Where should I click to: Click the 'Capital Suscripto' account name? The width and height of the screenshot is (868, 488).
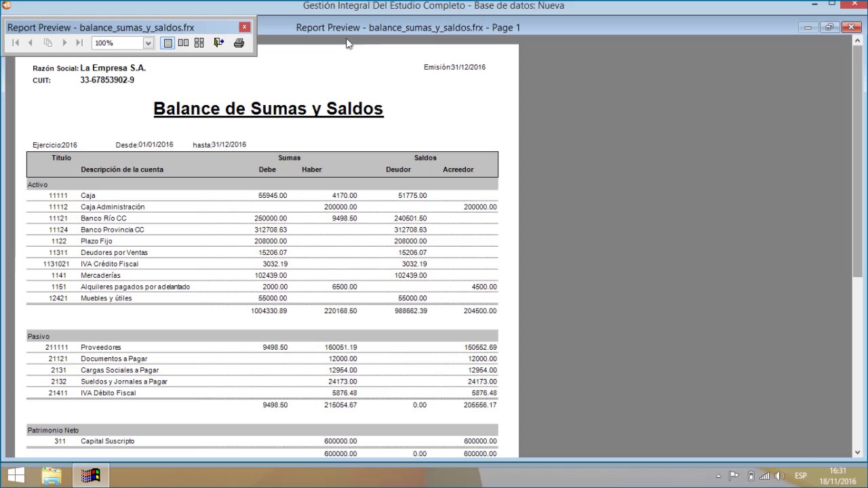click(107, 441)
